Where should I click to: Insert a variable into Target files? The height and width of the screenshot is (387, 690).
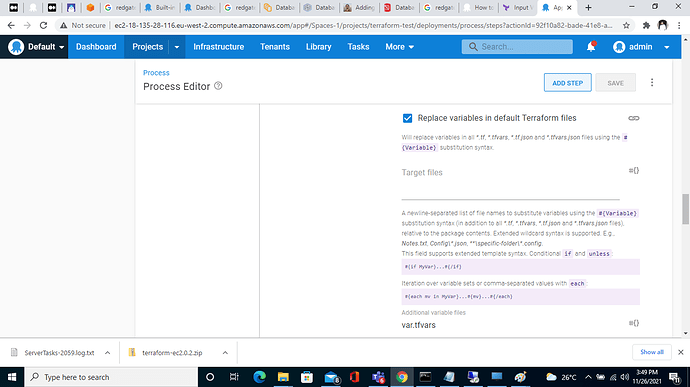[x=633, y=171]
